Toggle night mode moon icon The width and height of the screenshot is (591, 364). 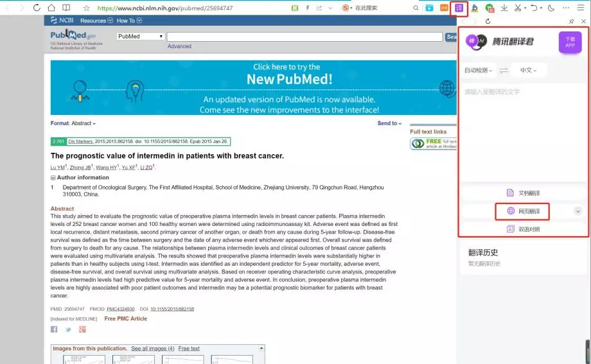coord(551,8)
